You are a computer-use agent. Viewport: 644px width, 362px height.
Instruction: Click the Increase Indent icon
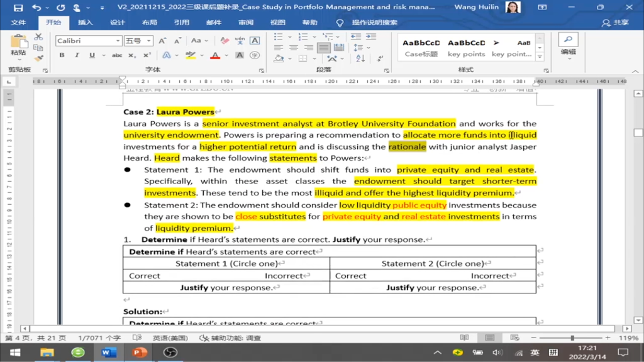point(371,37)
